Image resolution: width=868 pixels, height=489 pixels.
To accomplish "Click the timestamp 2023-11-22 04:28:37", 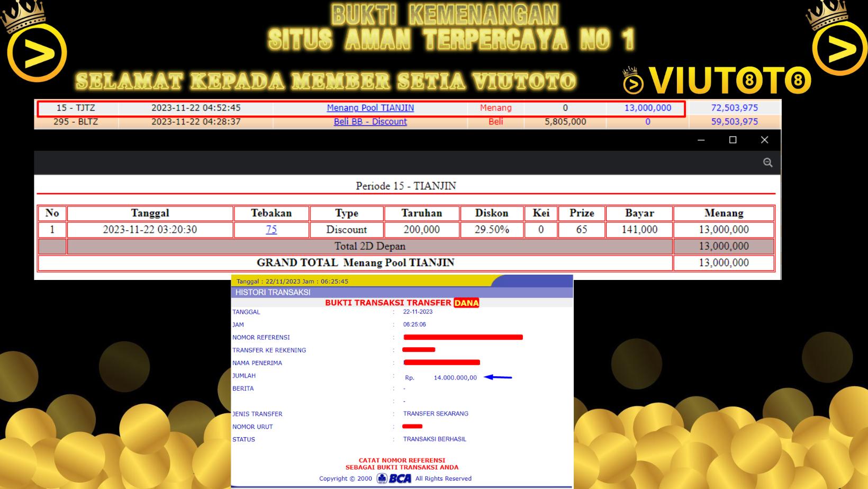I will 196,122.
